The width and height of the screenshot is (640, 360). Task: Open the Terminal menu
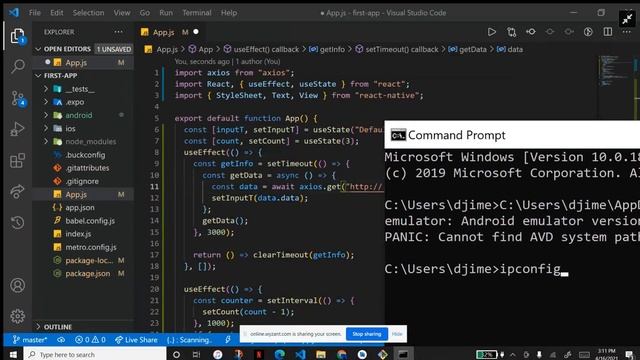click(x=197, y=13)
